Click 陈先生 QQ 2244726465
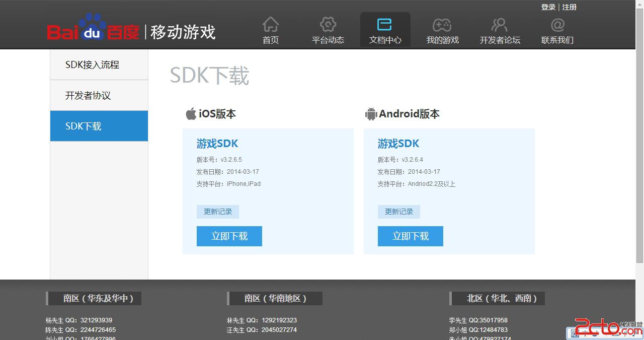The image size is (644, 340). 80,330
